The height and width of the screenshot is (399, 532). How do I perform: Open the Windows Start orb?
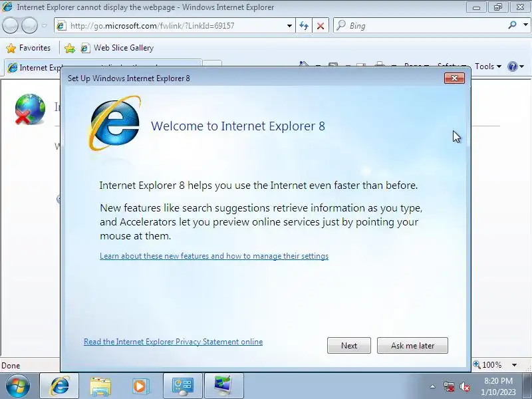(18, 386)
